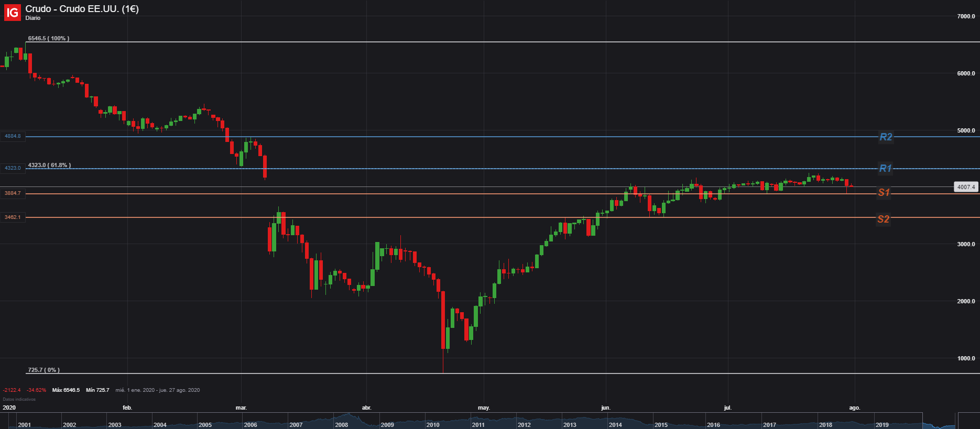Click the 5000.0 value on price axis
Viewport: 980px width, 429px height.
(x=966, y=130)
